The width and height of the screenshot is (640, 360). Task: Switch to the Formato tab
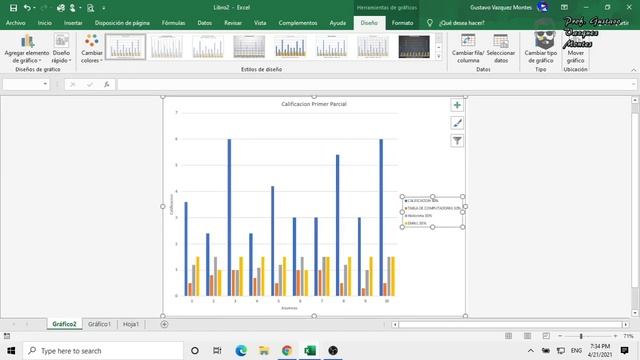pyautogui.click(x=402, y=23)
